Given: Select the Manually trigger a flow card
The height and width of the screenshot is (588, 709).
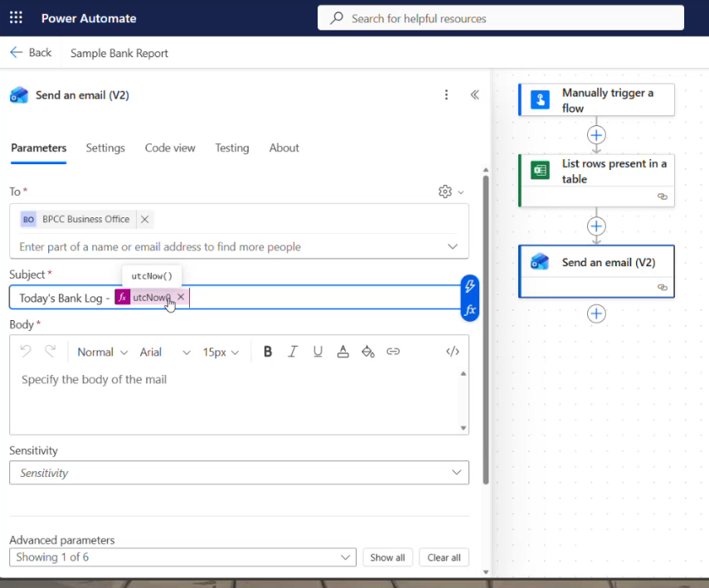Looking at the screenshot, I should click(x=596, y=100).
